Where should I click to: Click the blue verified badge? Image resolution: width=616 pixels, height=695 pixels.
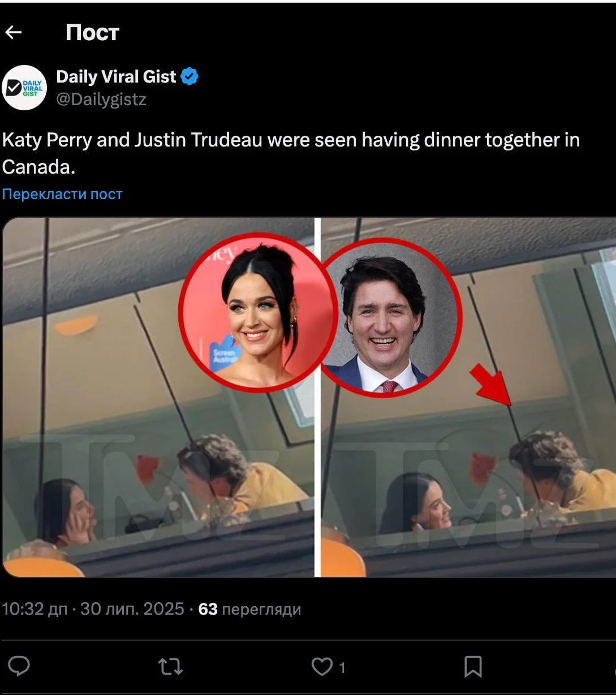coord(189,76)
